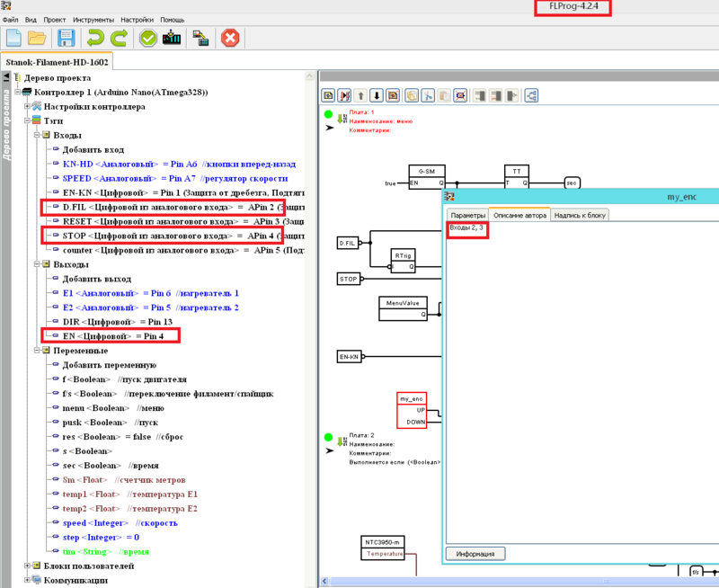This screenshot has width=719, height=588.
Task: Switch to the Надпись к блоку tab
Action: pyautogui.click(x=581, y=215)
